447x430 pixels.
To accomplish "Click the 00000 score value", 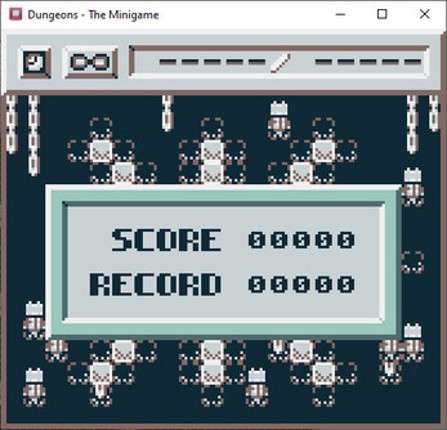I will click(x=301, y=240).
